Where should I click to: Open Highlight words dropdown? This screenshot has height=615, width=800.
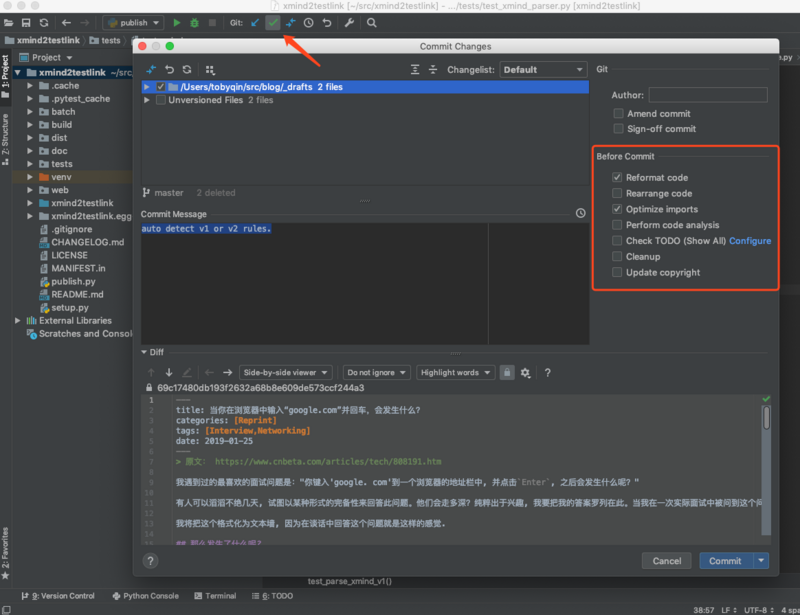(x=456, y=373)
